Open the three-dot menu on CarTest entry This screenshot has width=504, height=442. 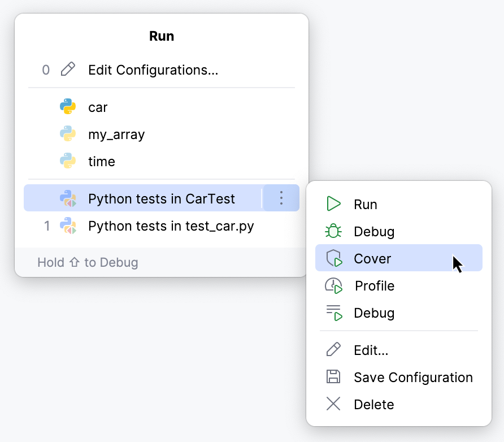(x=281, y=198)
